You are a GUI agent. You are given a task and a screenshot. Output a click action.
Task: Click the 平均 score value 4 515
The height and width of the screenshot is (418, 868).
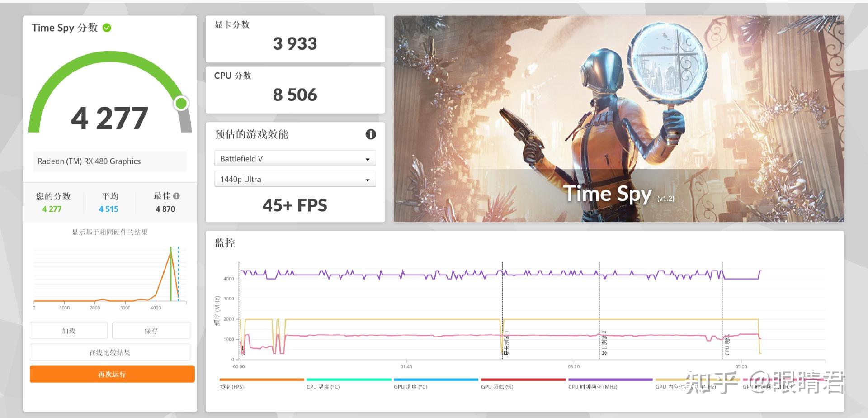(109, 209)
